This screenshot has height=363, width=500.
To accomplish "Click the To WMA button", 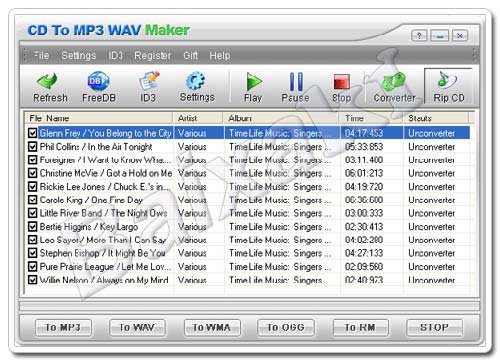I will pos(212,327).
